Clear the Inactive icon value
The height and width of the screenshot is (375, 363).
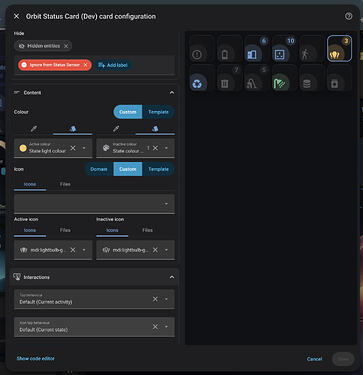click(155, 250)
